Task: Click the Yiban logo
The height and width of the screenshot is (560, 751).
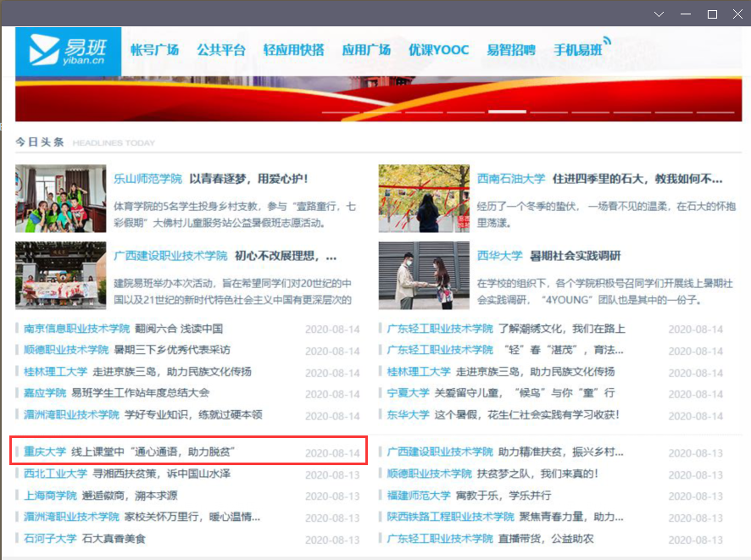Action: click(x=68, y=51)
